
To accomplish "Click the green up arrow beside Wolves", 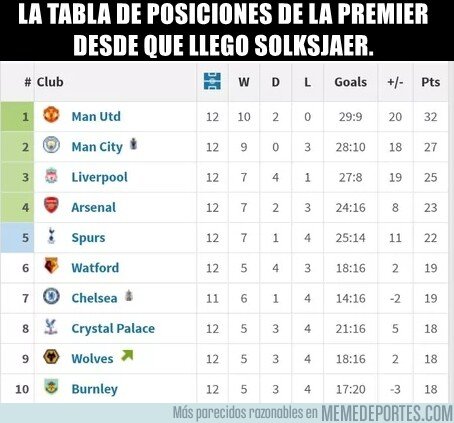I will point(127,356).
